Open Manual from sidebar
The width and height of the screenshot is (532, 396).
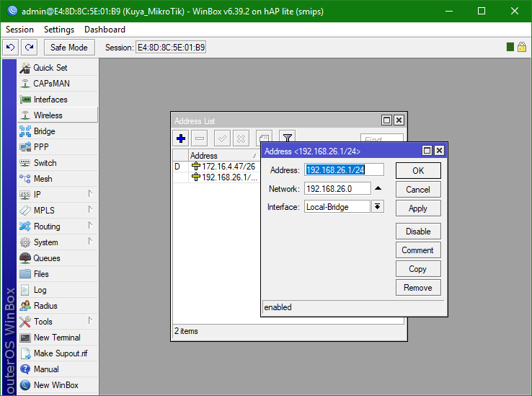(58, 369)
